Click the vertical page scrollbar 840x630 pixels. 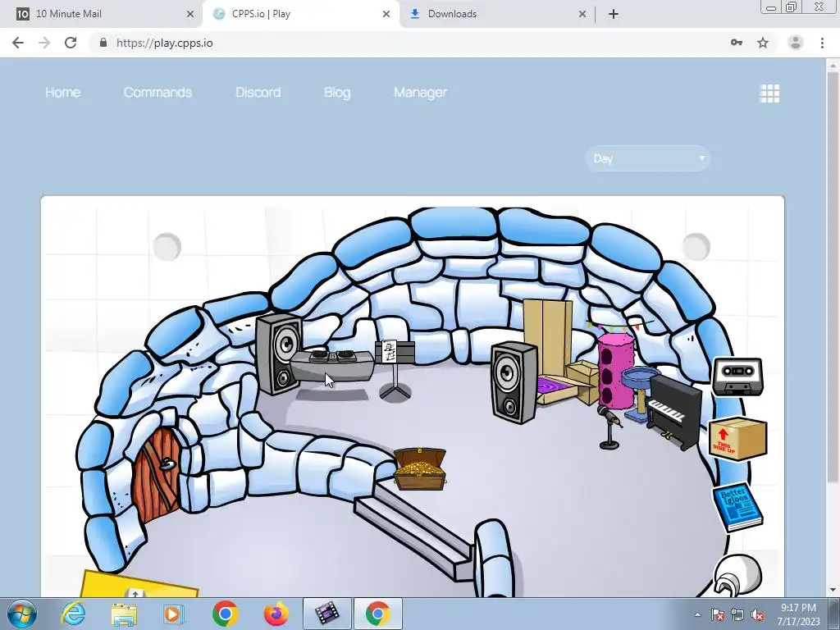[x=833, y=279]
